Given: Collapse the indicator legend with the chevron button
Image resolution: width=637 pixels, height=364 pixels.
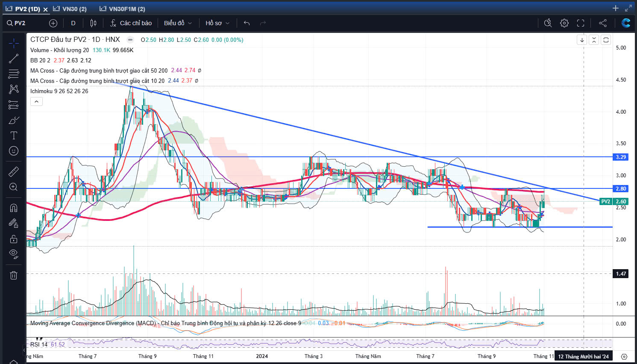Looking at the screenshot, I should click(x=36, y=101).
